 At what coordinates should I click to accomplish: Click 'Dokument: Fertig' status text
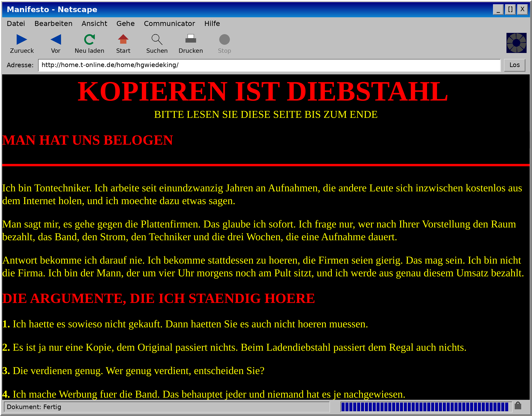click(34, 407)
